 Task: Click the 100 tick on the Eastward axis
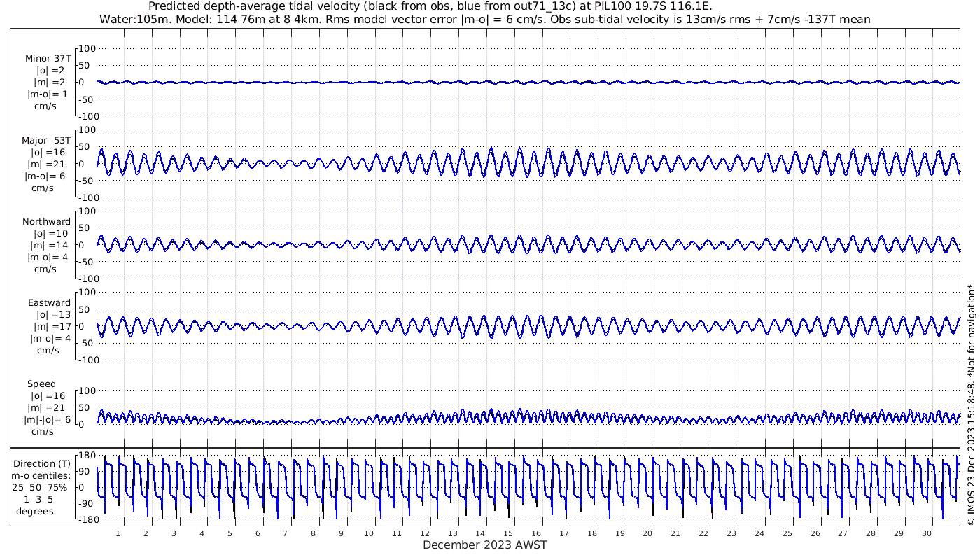tap(86, 293)
